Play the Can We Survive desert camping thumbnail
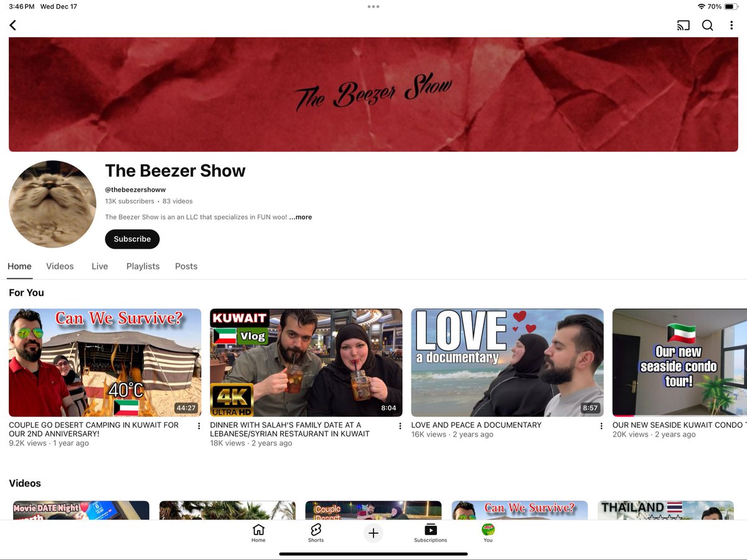Screen dimensions: 747x560 pyautogui.click(x=105, y=363)
